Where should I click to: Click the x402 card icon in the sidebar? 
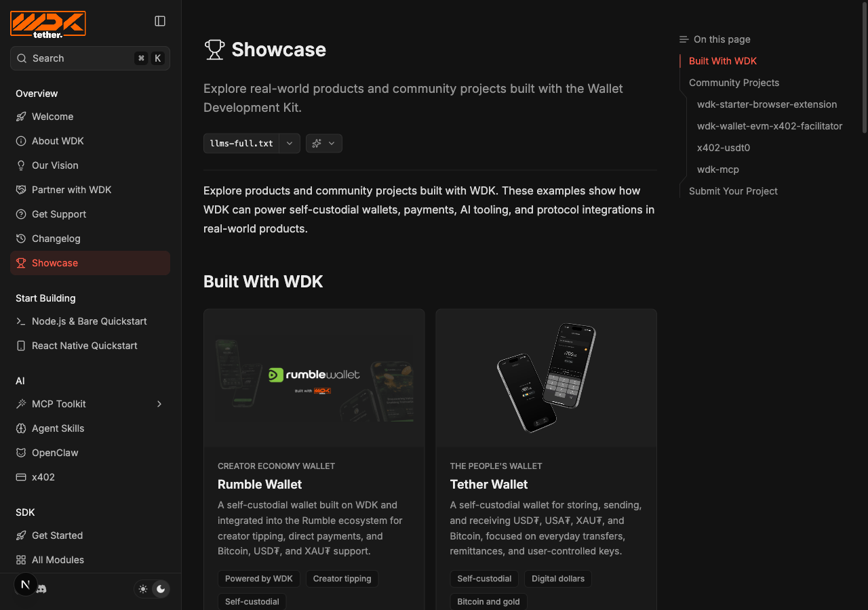[x=21, y=477]
